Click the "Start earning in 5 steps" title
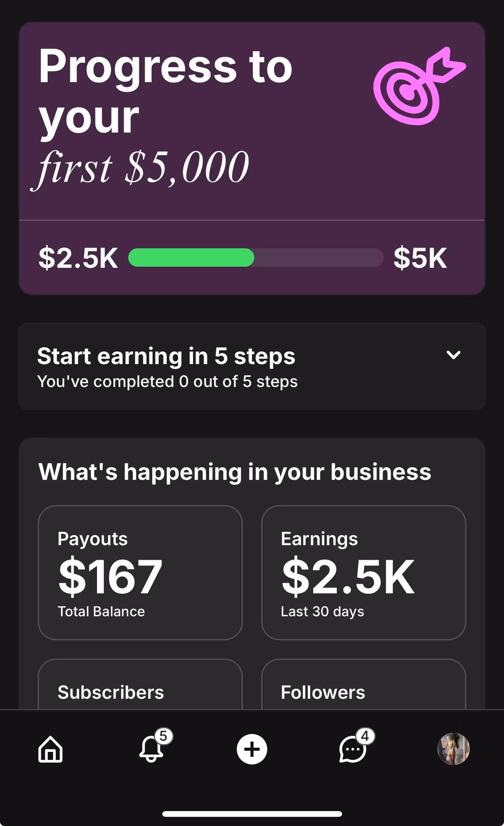This screenshot has width=504, height=826. [x=166, y=356]
